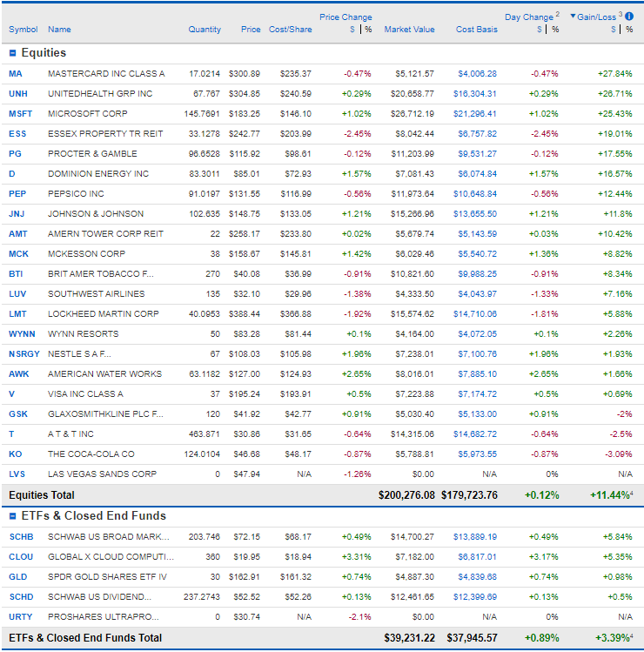Open AT&T cost basis $14,682.72
644x652 pixels.
click(x=475, y=434)
